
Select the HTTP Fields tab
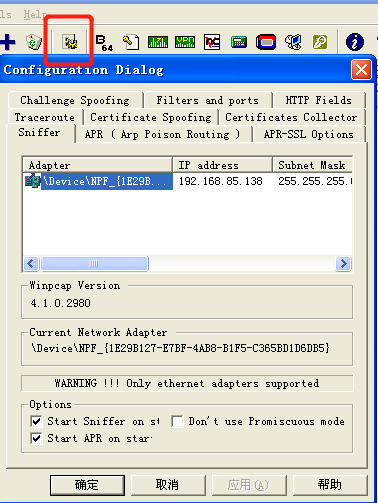[x=319, y=100]
